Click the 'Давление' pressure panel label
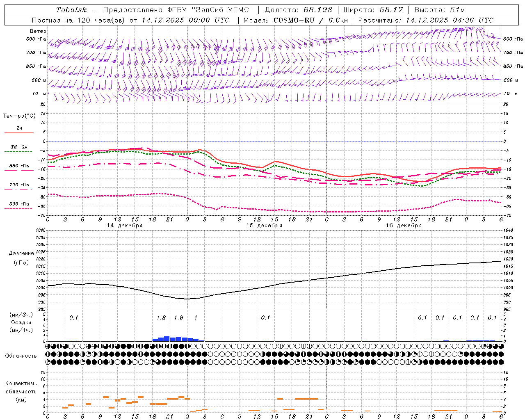This screenshot has width=525, height=420. click(x=21, y=253)
